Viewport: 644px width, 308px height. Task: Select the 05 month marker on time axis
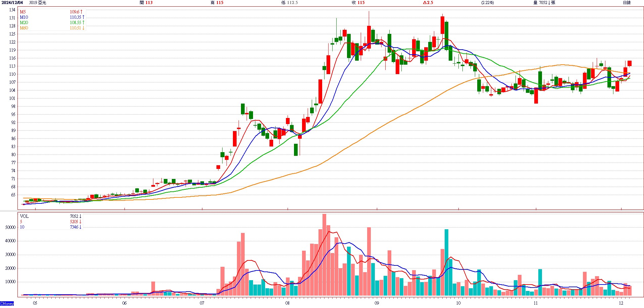click(x=35, y=303)
